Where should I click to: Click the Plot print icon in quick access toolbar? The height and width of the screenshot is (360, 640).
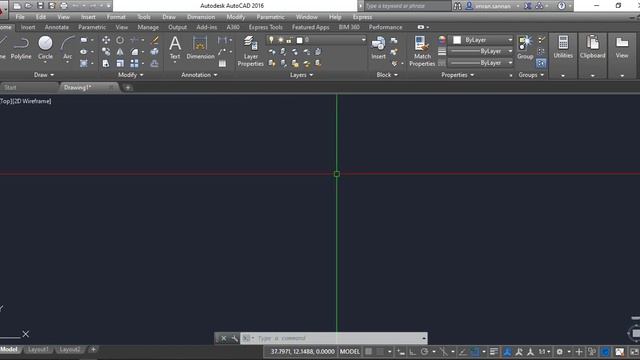click(x=64, y=6)
